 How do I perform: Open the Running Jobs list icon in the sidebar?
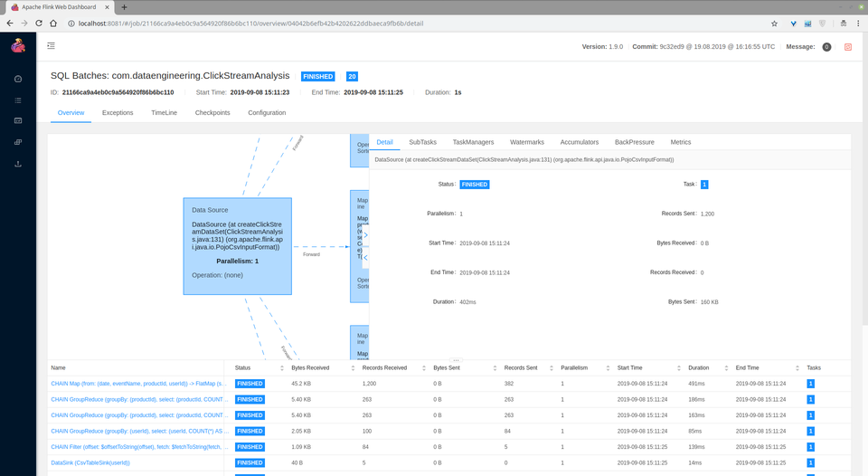tap(18, 100)
